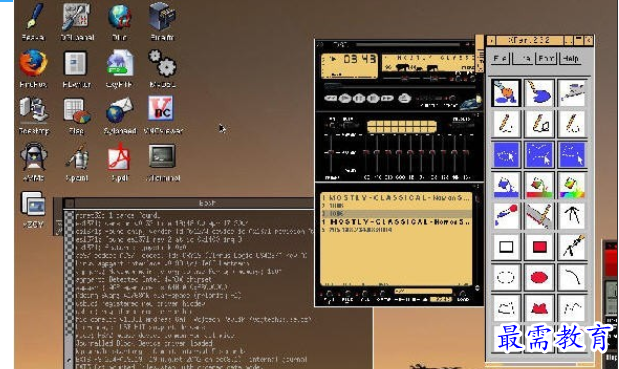The width and height of the screenshot is (619, 369).
Task: Select the rectangular area selection tool in XPaint
Action: (x=506, y=155)
